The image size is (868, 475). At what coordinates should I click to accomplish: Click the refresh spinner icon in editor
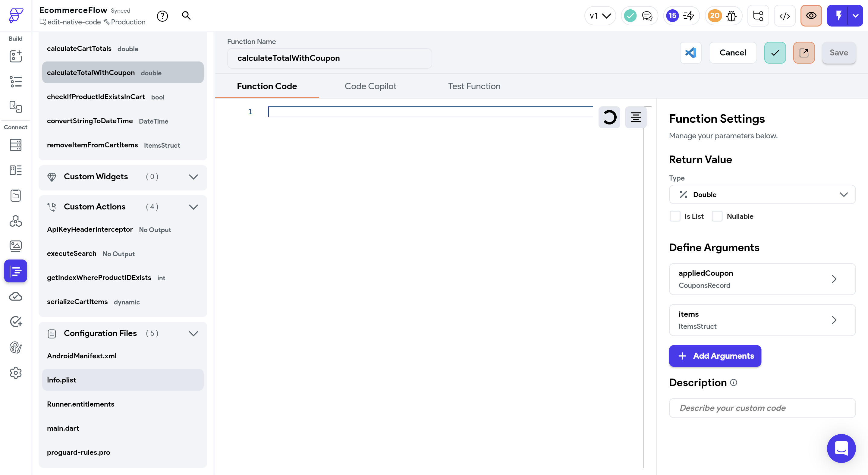click(609, 117)
